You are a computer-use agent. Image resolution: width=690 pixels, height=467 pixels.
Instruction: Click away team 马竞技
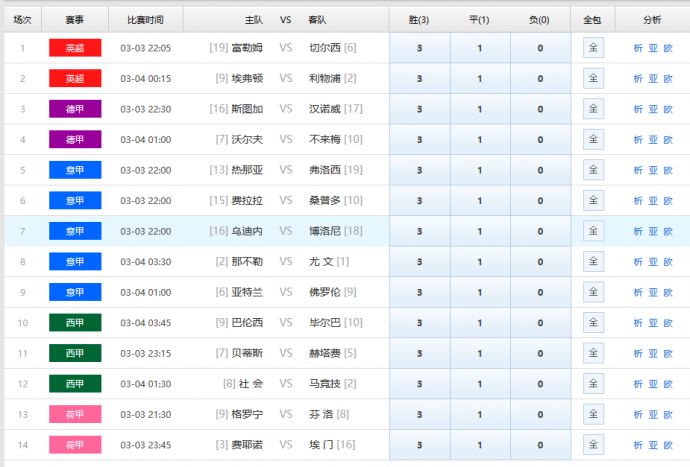325,384
